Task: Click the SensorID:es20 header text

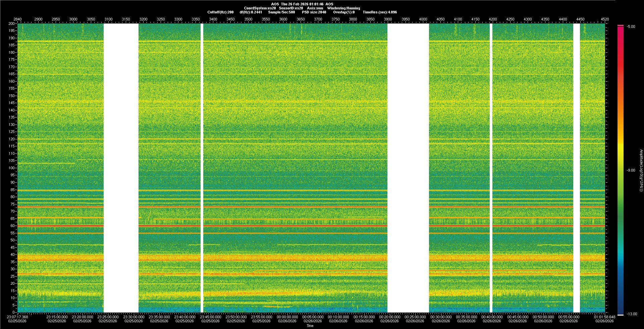Action: pos(291,8)
